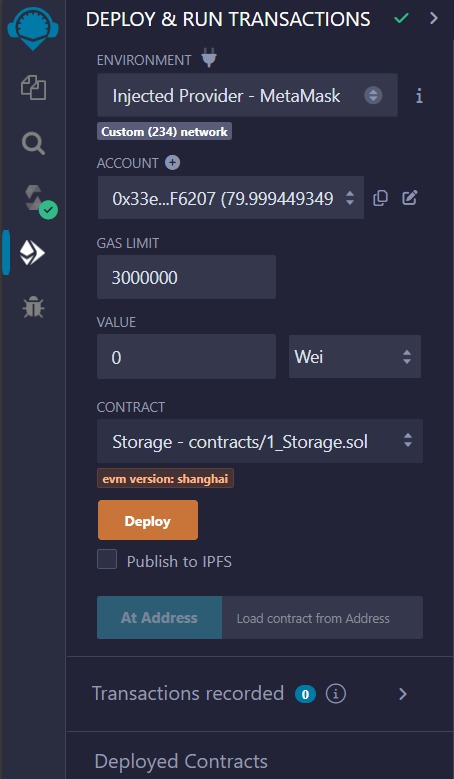Collapse the side panel chevron
This screenshot has width=454, height=779.
point(434,19)
